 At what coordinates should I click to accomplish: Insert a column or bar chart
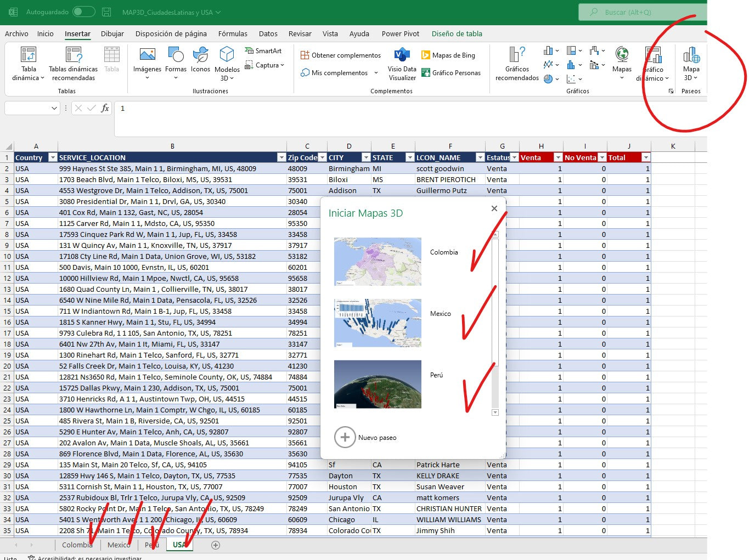[551, 50]
